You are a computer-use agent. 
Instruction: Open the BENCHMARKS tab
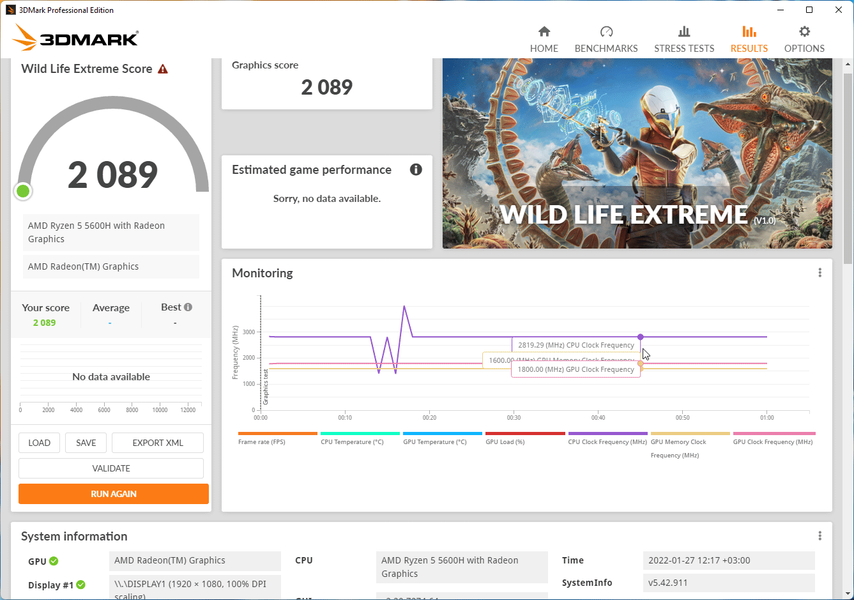click(606, 39)
